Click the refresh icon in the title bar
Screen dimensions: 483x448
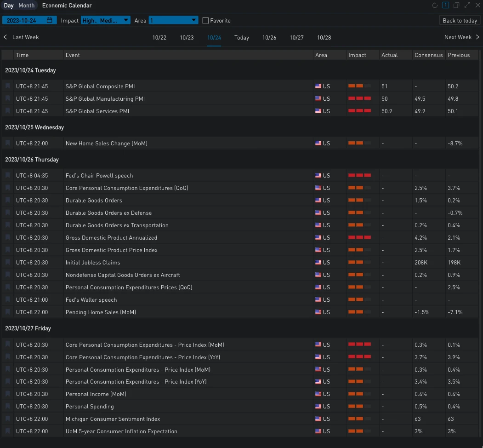(x=435, y=6)
